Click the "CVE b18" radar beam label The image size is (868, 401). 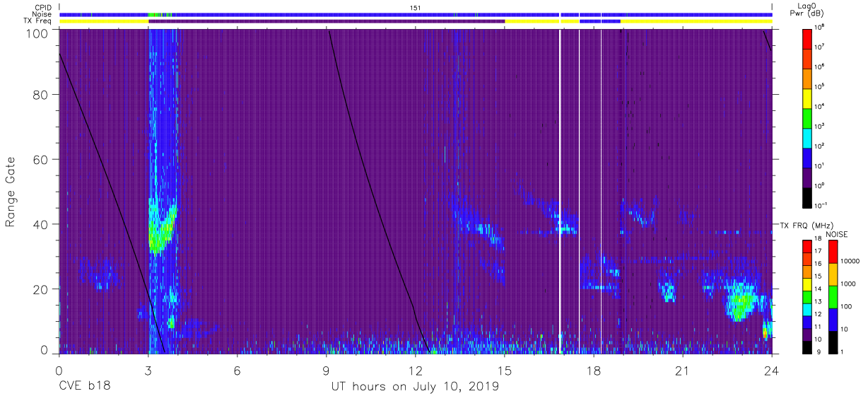click(84, 386)
